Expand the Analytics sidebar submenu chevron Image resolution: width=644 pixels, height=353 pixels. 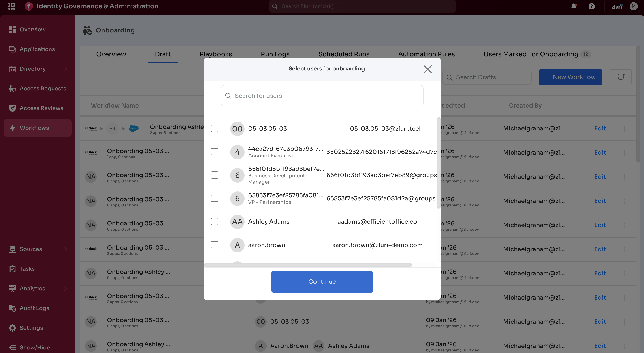point(66,289)
